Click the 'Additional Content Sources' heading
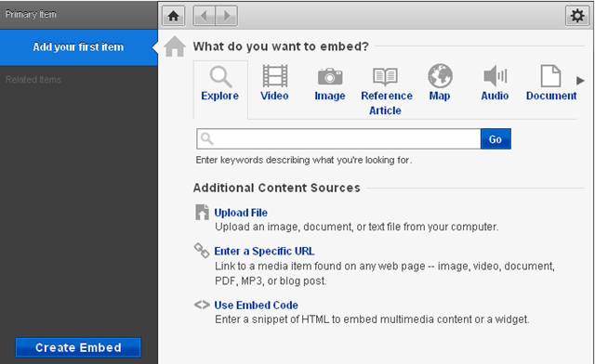The height and width of the screenshot is (364, 595). click(277, 188)
